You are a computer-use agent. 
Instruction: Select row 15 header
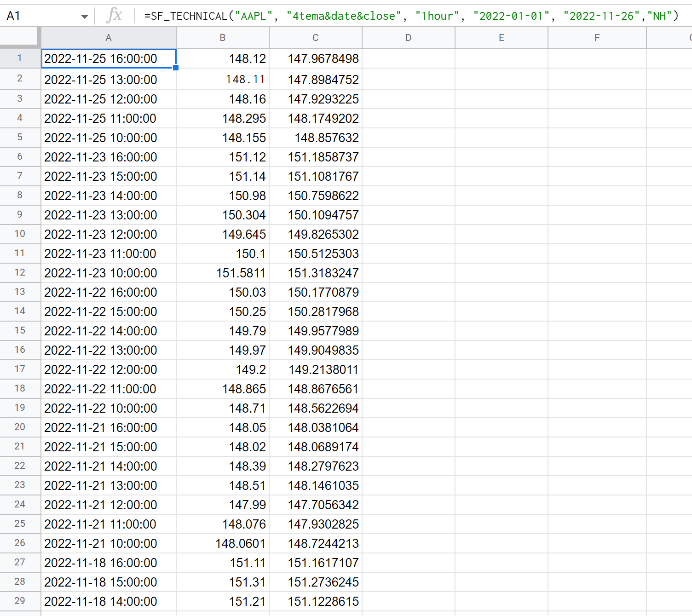(20, 330)
